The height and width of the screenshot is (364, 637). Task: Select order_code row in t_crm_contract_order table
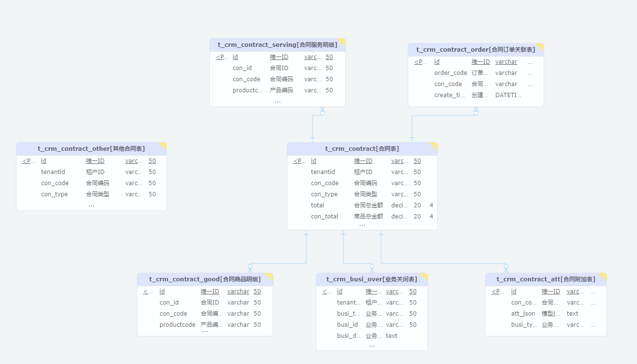click(x=475, y=73)
